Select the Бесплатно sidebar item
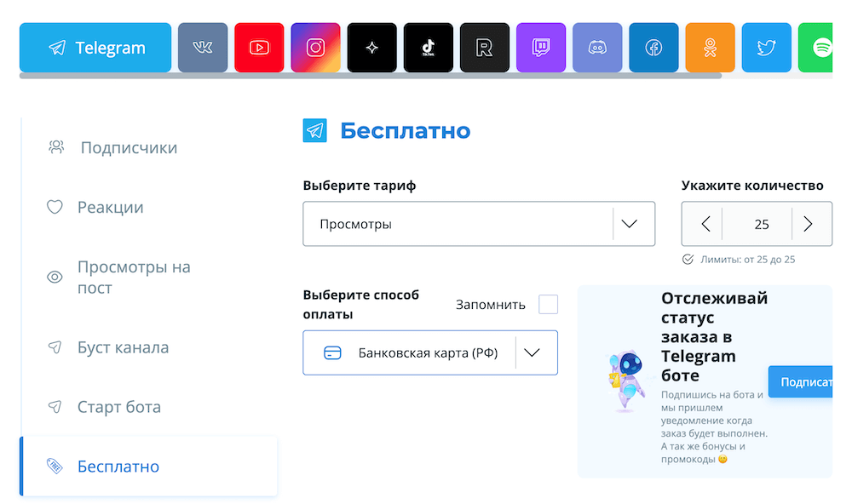The height and width of the screenshot is (504, 852). point(147,466)
